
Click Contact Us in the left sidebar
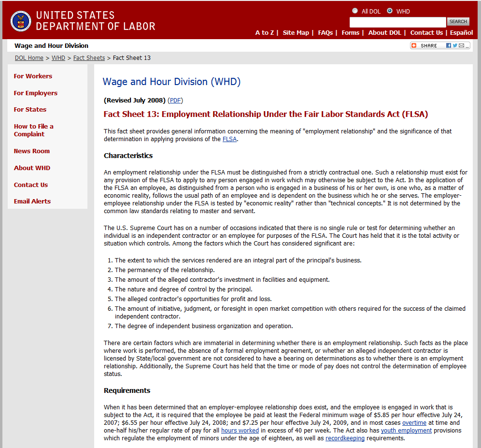point(31,185)
